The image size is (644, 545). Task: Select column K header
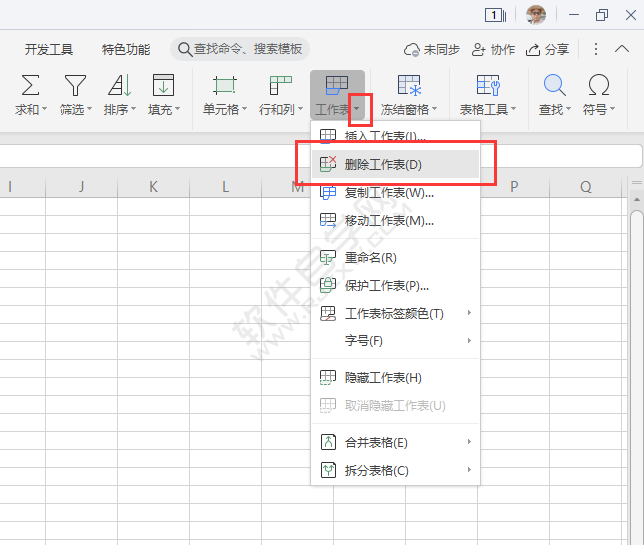click(x=153, y=187)
